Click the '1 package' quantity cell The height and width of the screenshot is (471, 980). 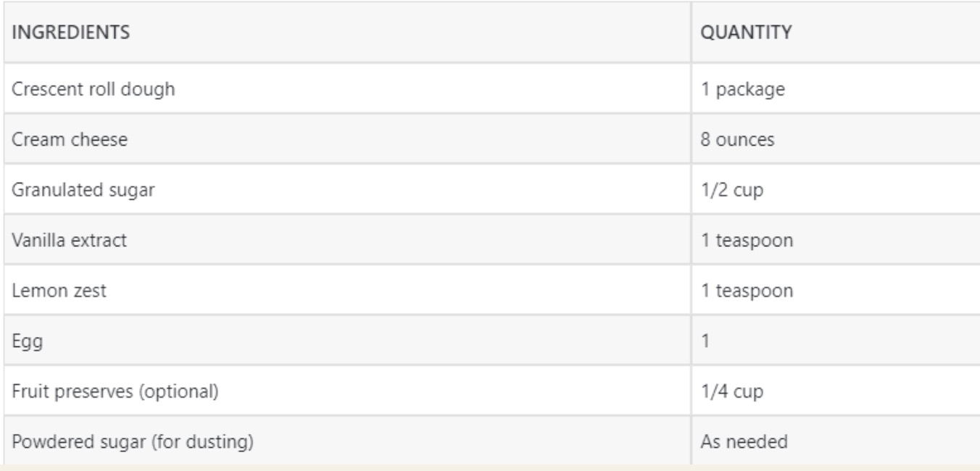click(737, 89)
